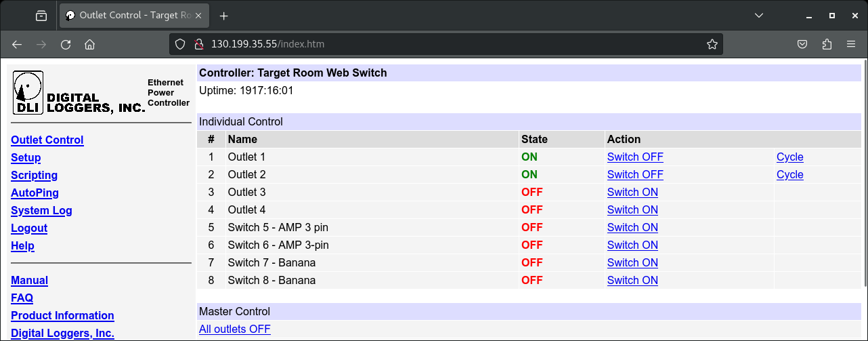Bookmark this page with the star icon
This screenshot has width=868, height=341.
click(712, 44)
